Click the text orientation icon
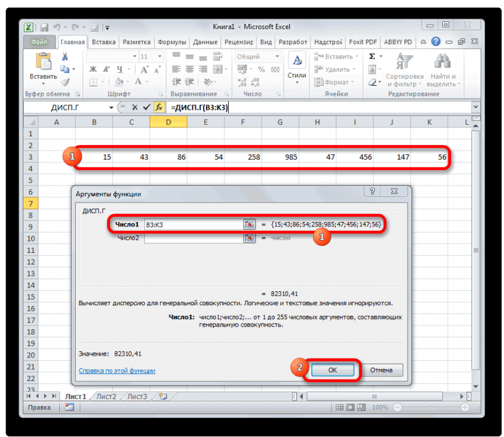 coord(208,82)
